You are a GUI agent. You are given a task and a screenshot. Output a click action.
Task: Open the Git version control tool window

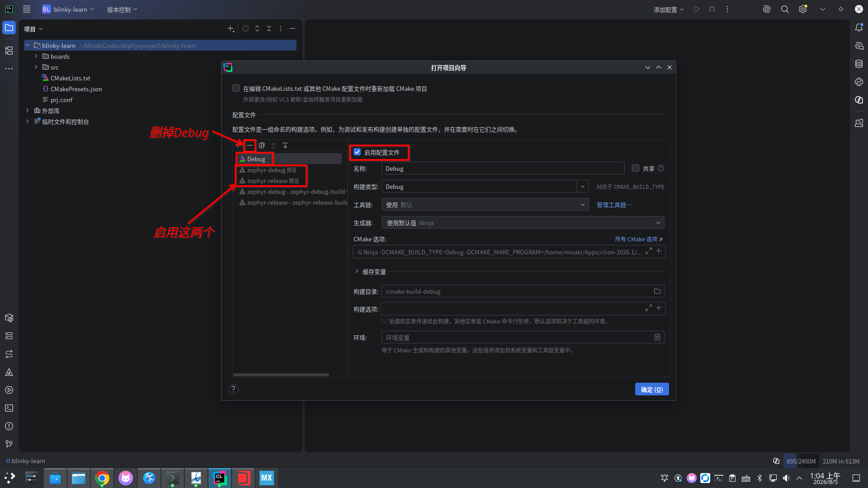[x=9, y=444]
